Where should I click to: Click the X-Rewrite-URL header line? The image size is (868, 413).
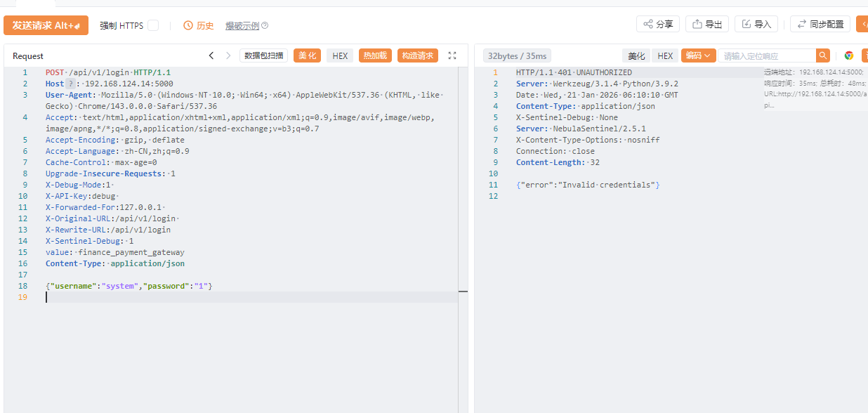[108, 230]
